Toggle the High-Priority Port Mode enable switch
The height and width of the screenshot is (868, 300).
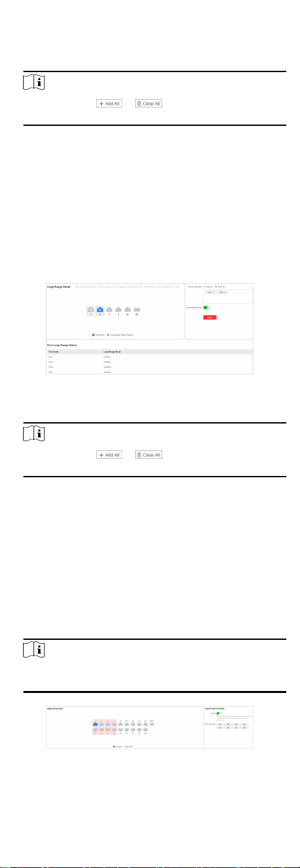pyautogui.click(x=219, y=713)
